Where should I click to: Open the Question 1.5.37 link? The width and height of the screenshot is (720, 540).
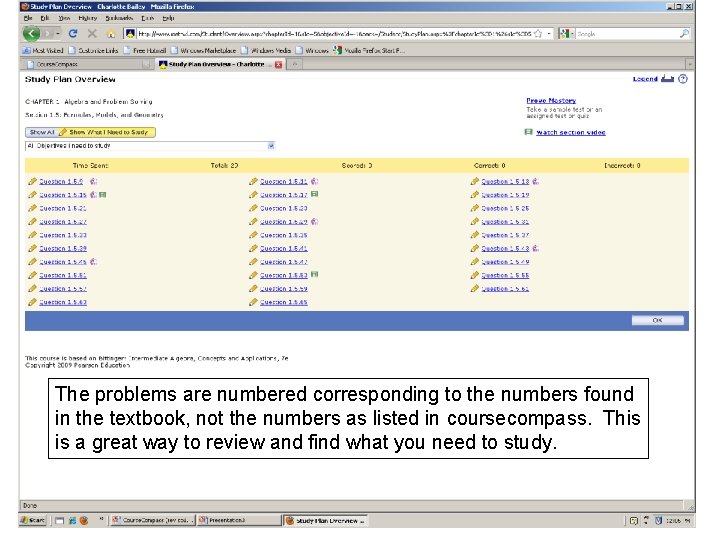click(505, 235)
